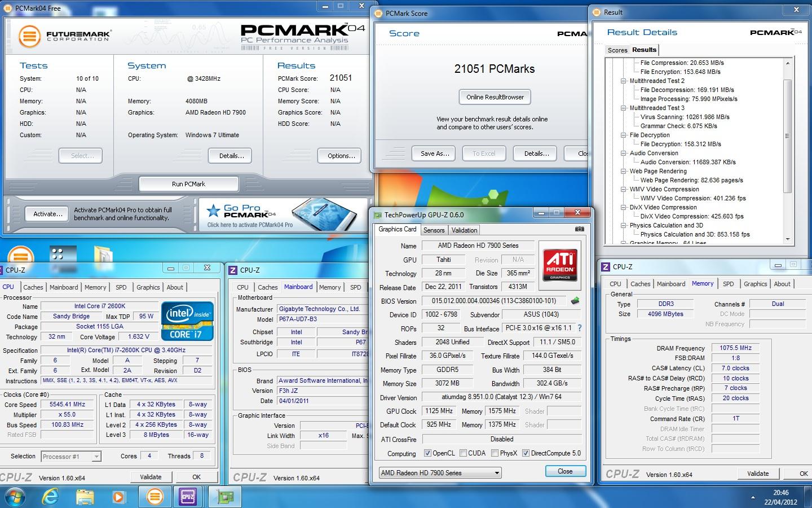
Task: Open the folder icon on the desktop
Action: pyautogui.click(x=103, y=254)
